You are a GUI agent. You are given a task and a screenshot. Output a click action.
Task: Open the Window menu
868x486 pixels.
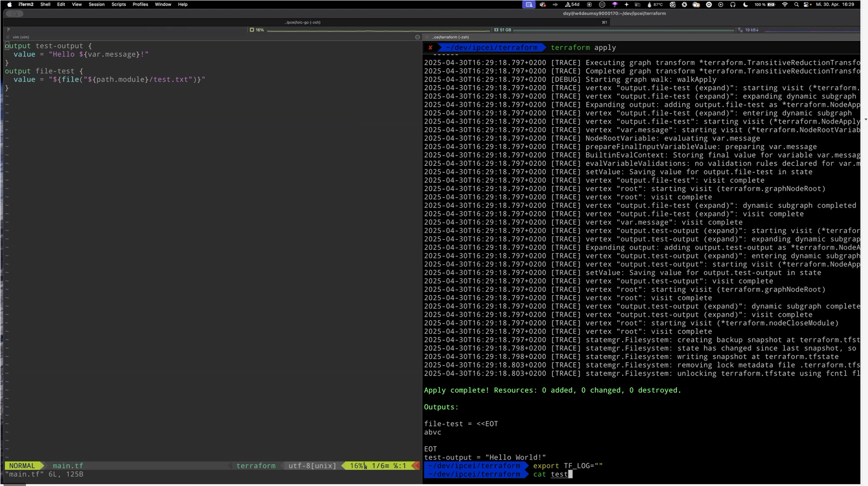[163, 4]
